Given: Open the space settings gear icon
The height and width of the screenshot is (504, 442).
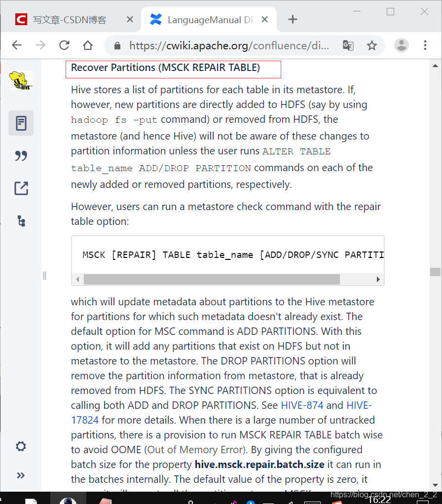Looking at the screenshot, I should pos(21,446).
